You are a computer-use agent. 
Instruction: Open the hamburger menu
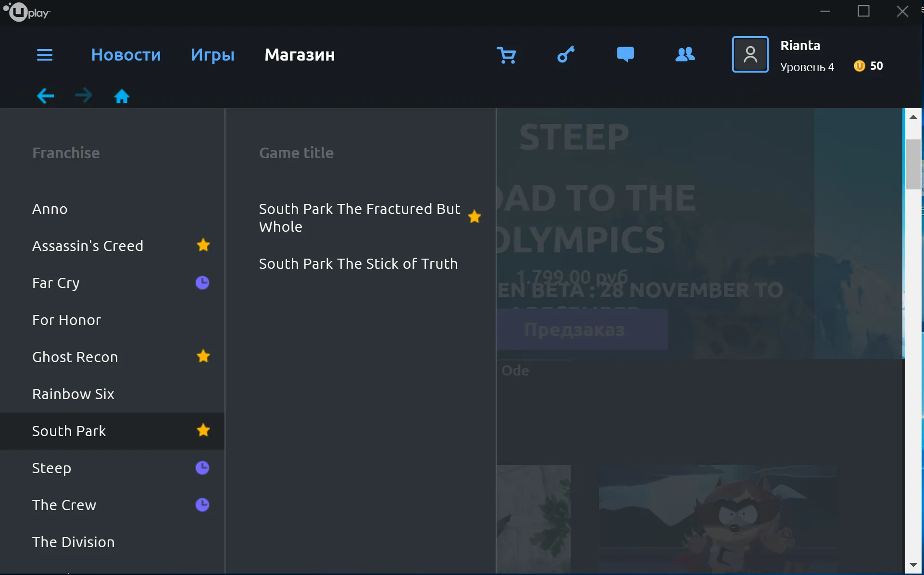click(45, 55)
